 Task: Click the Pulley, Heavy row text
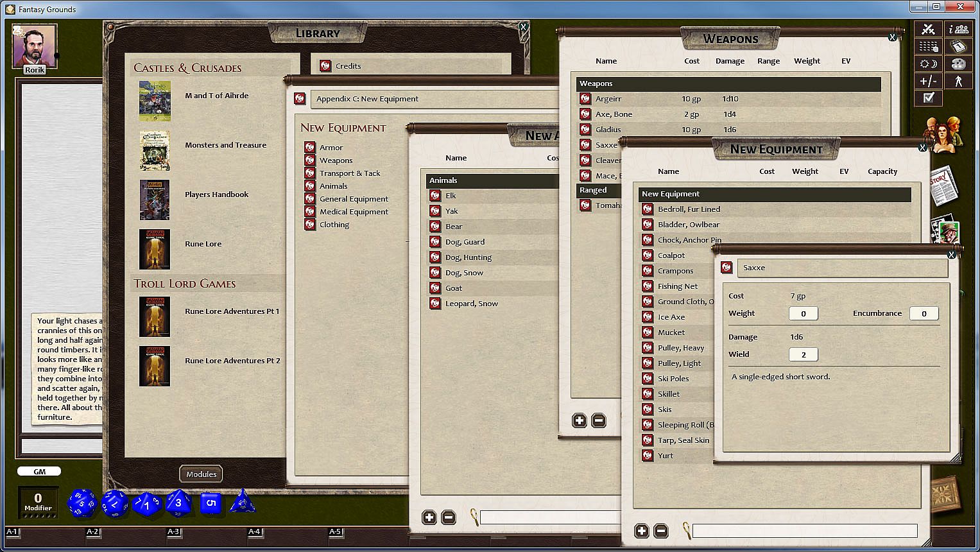click(681, 347)
